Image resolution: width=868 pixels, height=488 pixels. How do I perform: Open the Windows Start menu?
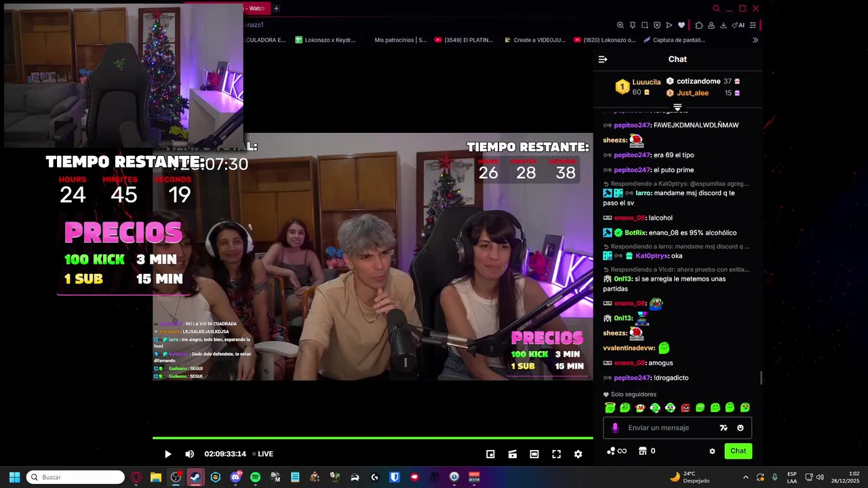click(x=14, y=477)
